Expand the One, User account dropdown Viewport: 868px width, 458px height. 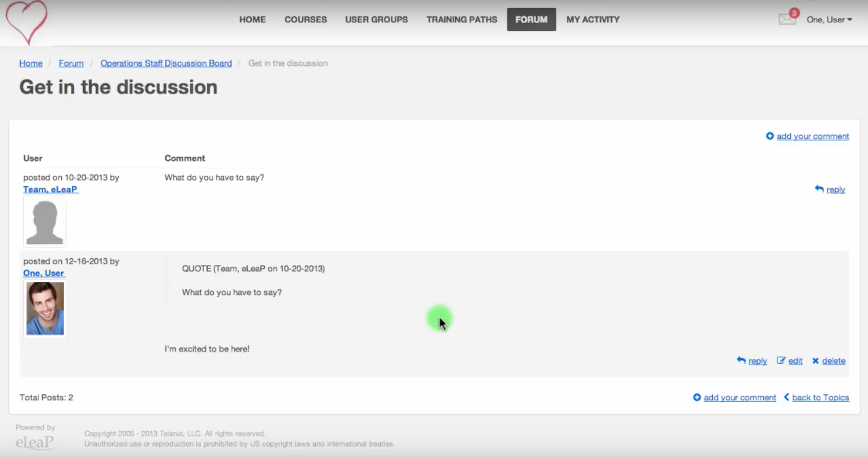click(x=829, y=20)
